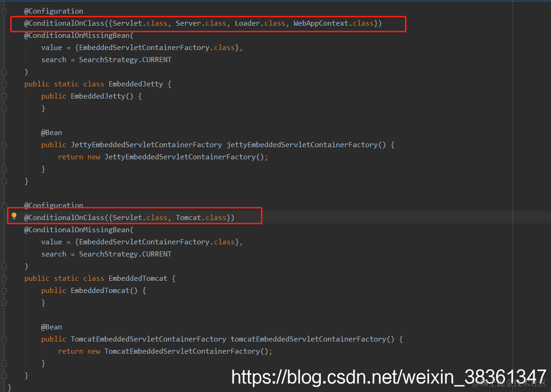Screen dimensions: 551x392
Task: Click @ConditionalOnClass on the Tomcat.class line
Action: [x=64, y=218]
